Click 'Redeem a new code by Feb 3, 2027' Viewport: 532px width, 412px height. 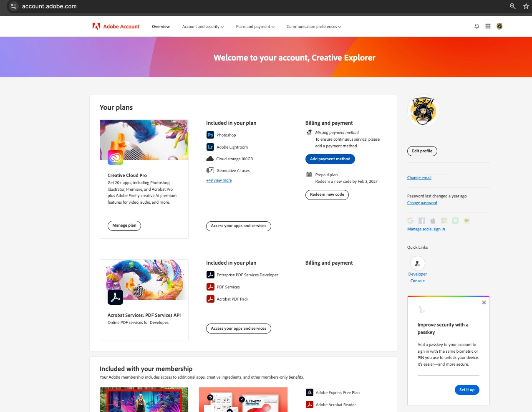click(x=346, y=182)
